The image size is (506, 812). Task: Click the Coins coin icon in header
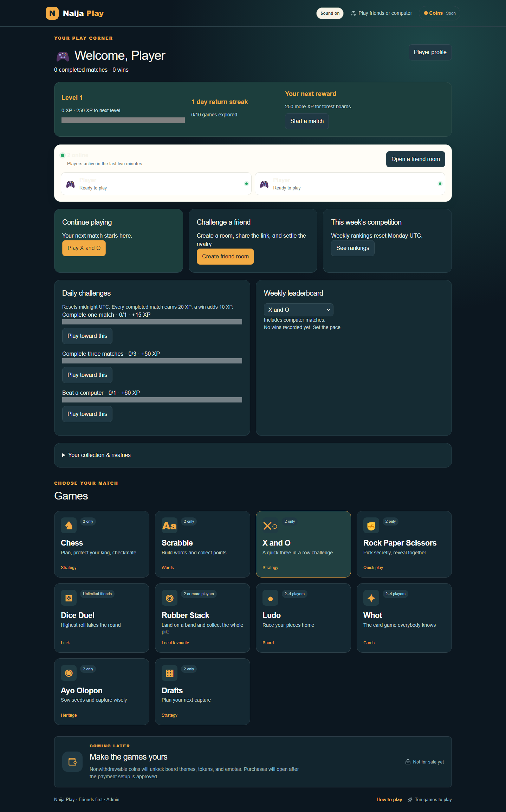pos(426,13)
